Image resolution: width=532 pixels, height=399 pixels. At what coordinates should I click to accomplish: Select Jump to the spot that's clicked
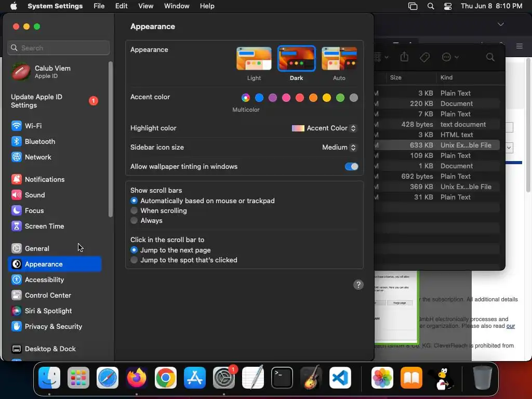184,260
